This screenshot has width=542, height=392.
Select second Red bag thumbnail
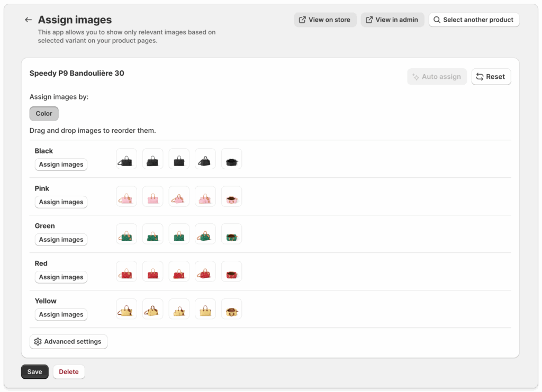[153, 271]
